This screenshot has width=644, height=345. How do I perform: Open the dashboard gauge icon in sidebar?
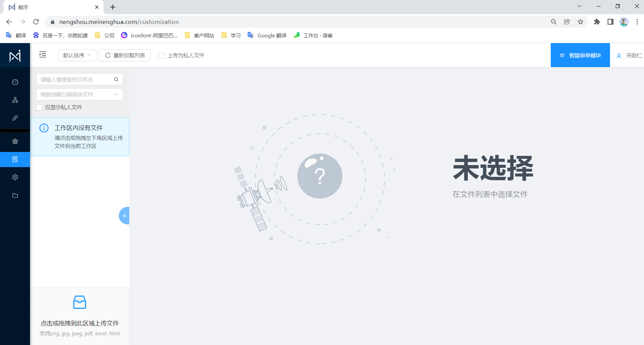point(15,82)
